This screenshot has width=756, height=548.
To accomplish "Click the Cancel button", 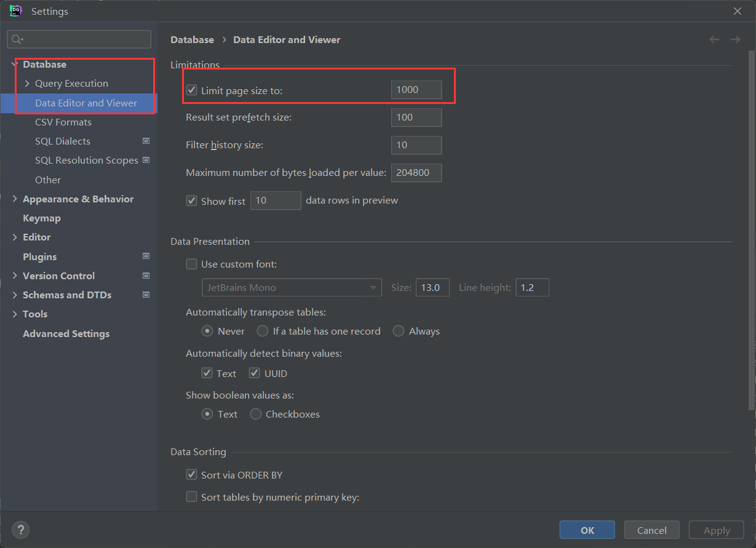I will tap(652, 530).
